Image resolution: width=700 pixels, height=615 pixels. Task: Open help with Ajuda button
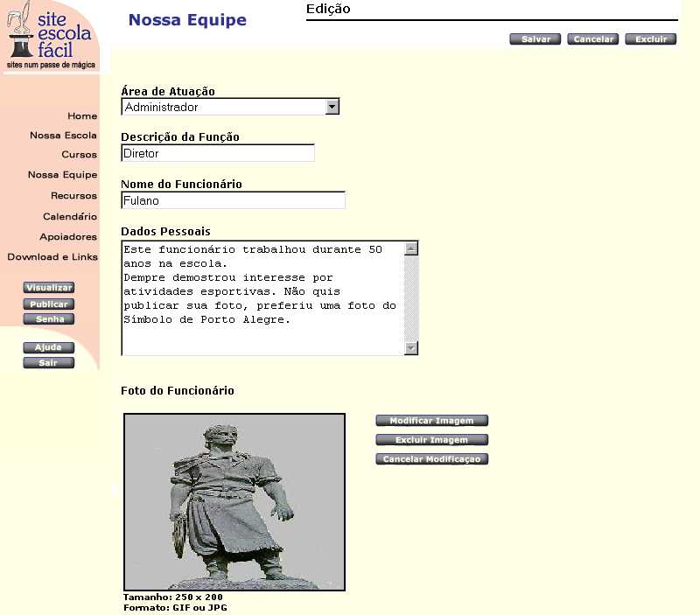(x=49, y=347)
